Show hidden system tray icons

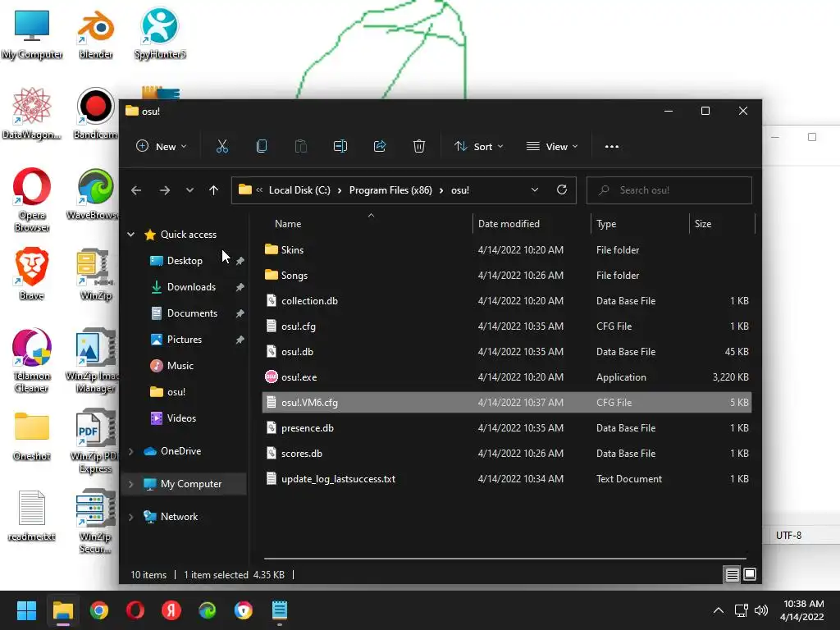tap(719, 610)
